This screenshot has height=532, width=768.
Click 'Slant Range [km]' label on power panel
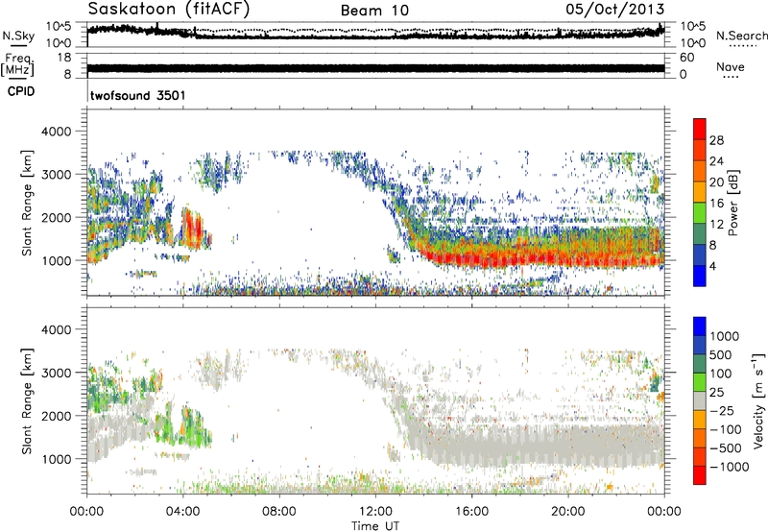click(x=28, y=203)
